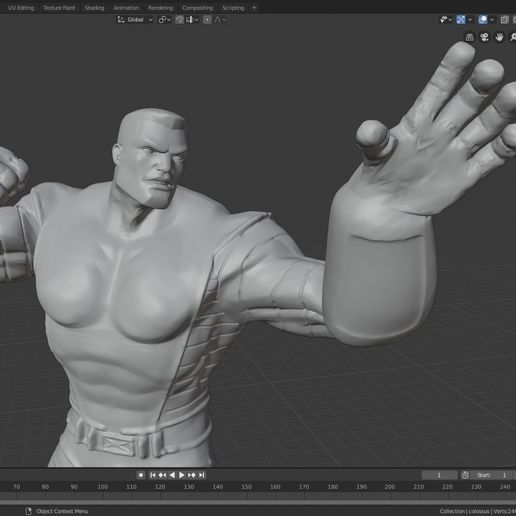516x516 pixels.
Task: Open the Global transform orientation dropdown
Action: pos(135,20)
